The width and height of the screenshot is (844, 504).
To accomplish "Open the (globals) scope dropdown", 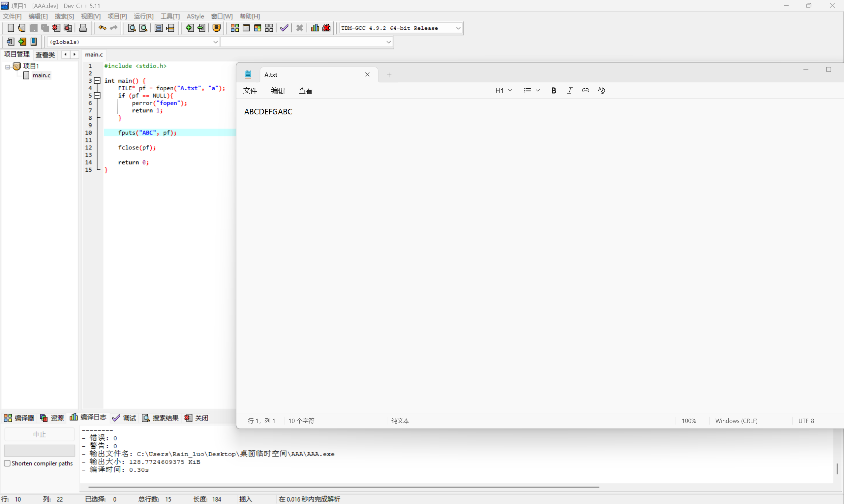I will pyautogui.click(x=215, y=42).
